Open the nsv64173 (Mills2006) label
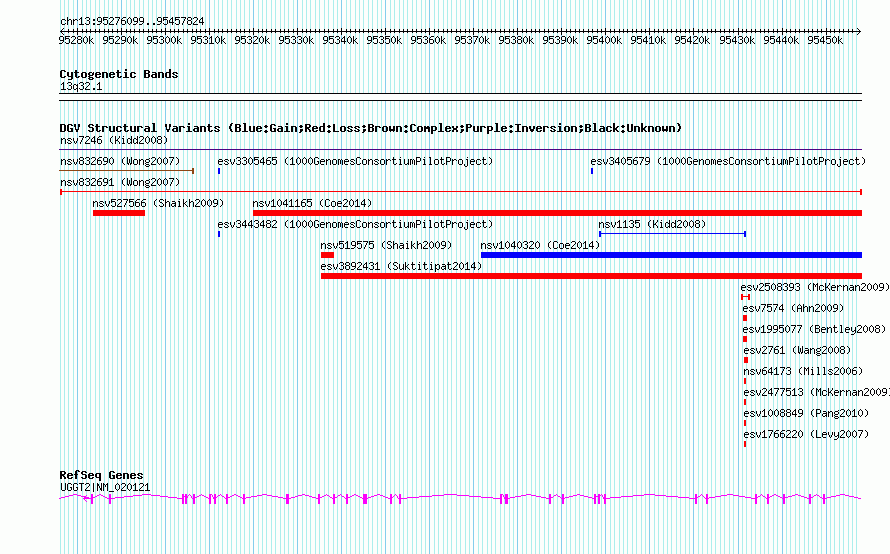 (803, 371)
